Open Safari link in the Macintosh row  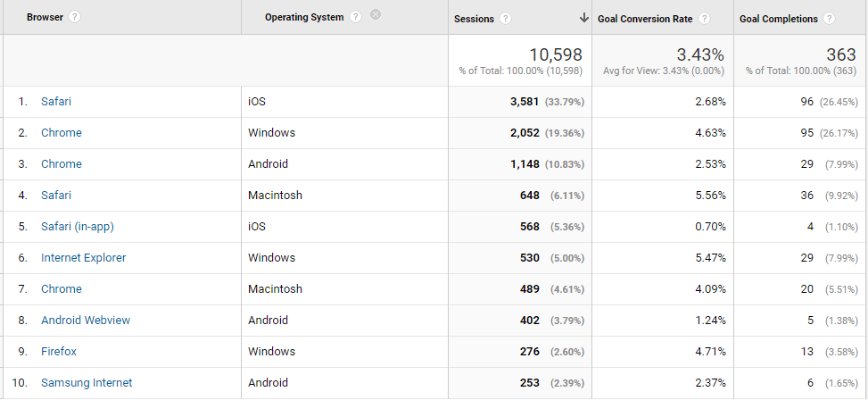pos(56,195)
